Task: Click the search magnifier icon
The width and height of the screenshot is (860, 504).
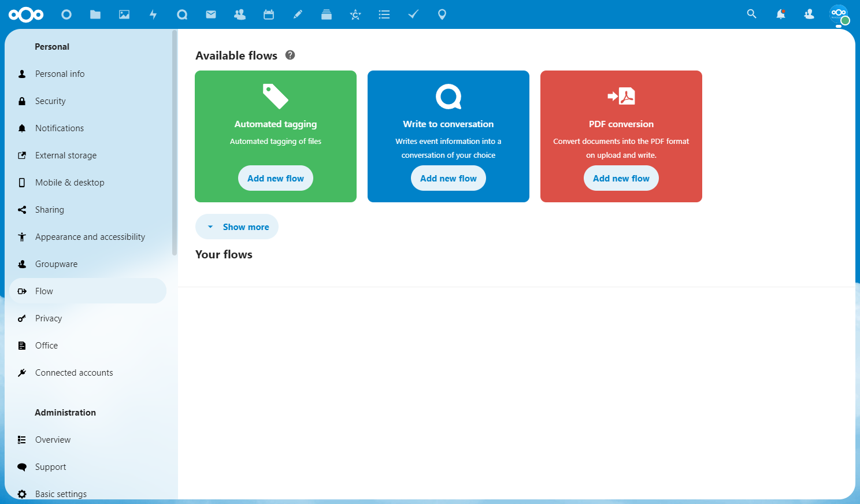Action: 752,14
